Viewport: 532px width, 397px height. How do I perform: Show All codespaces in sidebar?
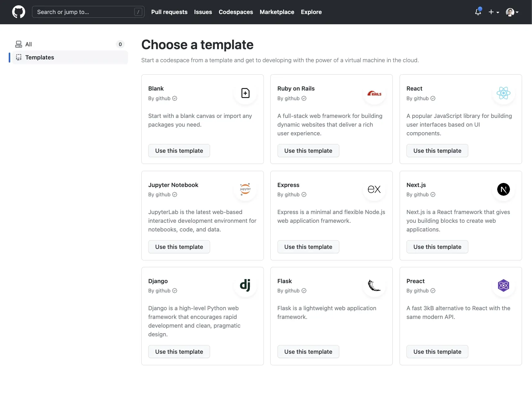tap(29, 44)
